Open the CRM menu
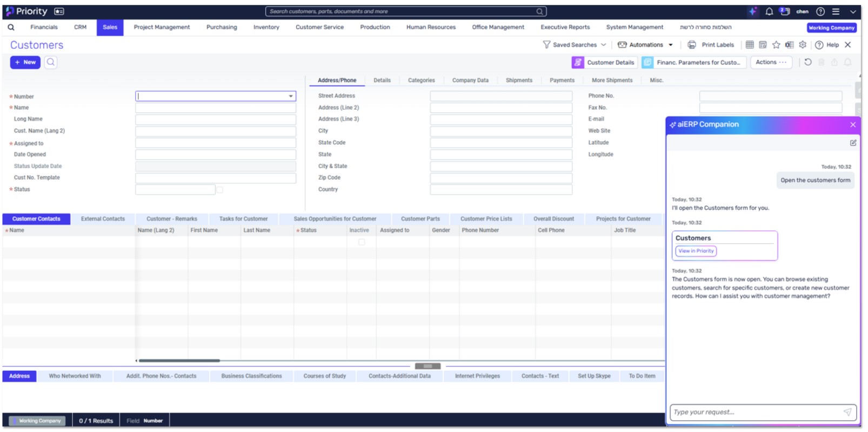The width and height of the screenshot is (868, 432). [80, 27]
